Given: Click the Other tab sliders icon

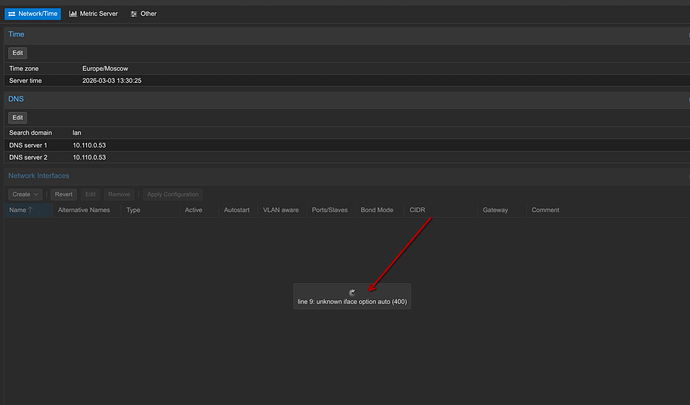Looking at the screenshot, I should pos(133,14).
